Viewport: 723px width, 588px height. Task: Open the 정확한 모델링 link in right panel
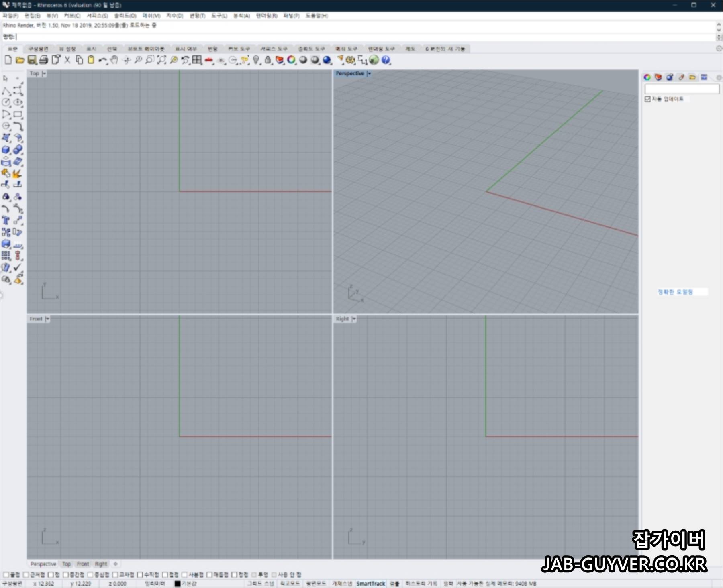(676, 292)
